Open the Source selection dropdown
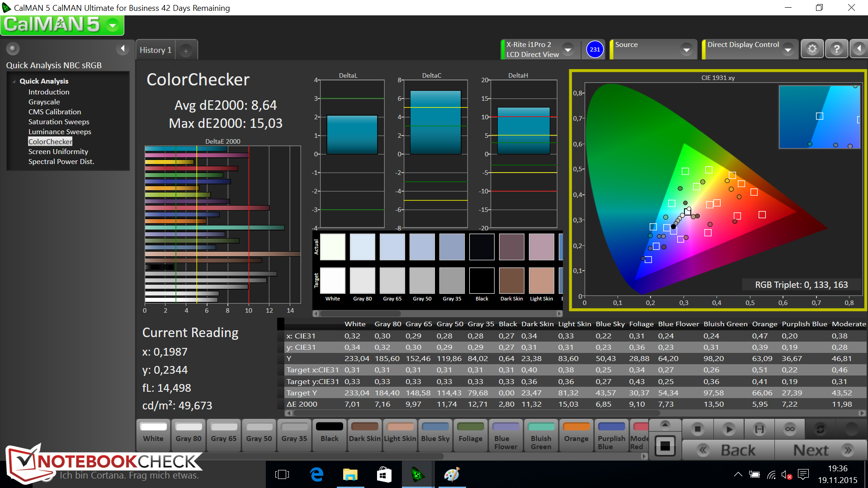The height and width of the screenshot is (488, 868). (x=687, y=49)
